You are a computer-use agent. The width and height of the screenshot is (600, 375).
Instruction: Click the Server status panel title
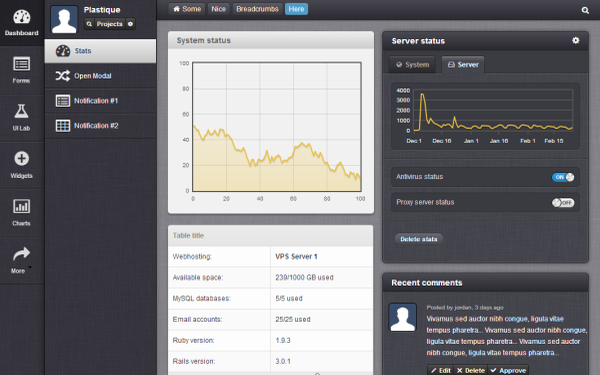pos(418,41)
